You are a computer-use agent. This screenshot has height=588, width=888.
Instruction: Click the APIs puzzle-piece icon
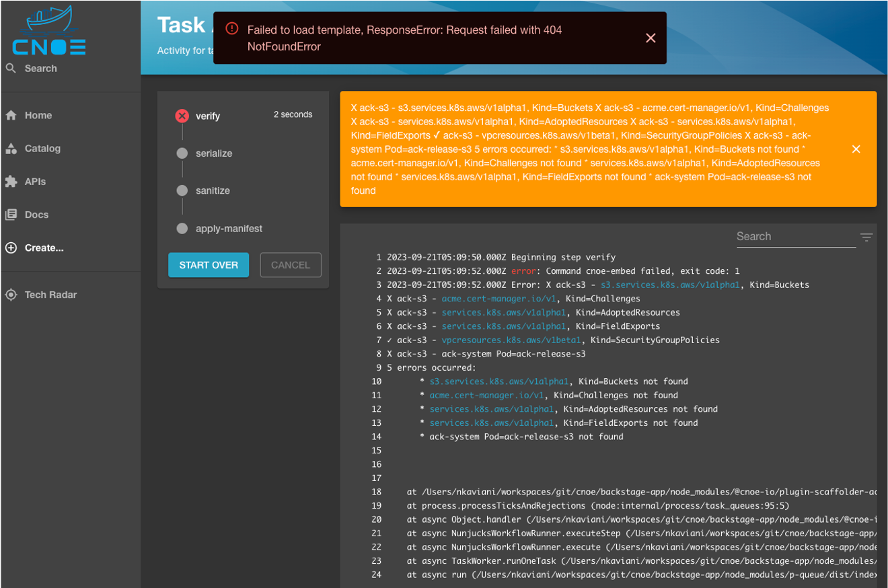coord(11,182)
